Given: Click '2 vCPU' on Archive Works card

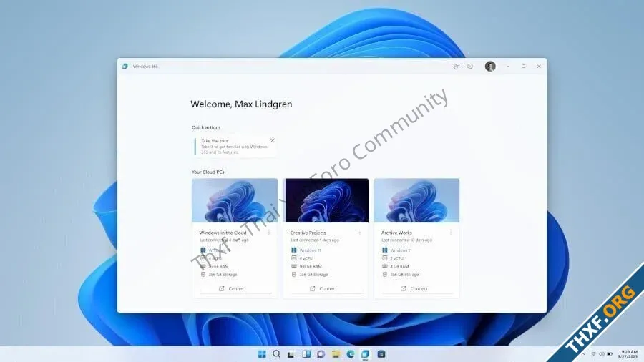Looking at the screenshot, I should pyautogui.click(x=396, y=258).
